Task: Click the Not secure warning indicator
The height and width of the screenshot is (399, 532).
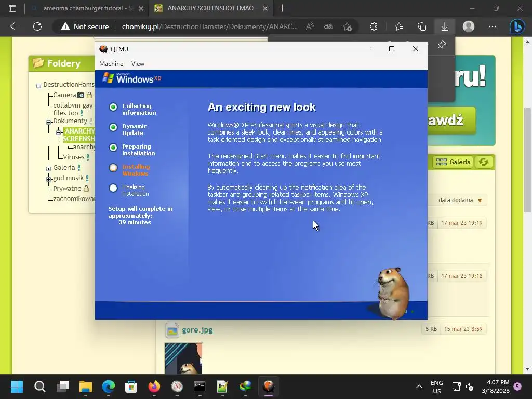Action: 85,26
